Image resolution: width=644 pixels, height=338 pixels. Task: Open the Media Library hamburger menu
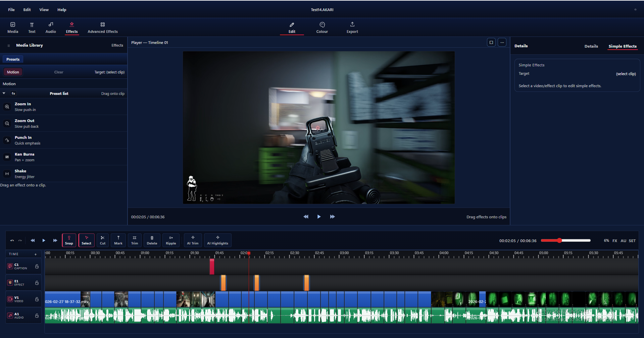pyautogui.click(x=8, y=45)
